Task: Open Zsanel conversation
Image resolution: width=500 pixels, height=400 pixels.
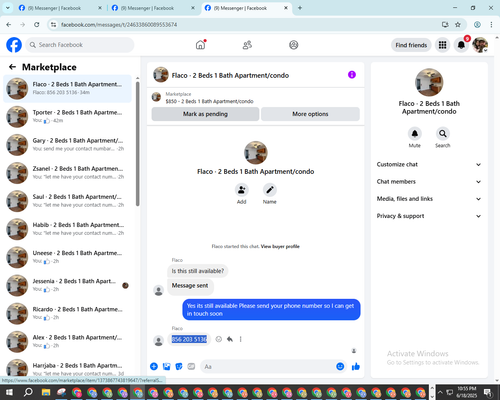Action: tap(67, 173)
